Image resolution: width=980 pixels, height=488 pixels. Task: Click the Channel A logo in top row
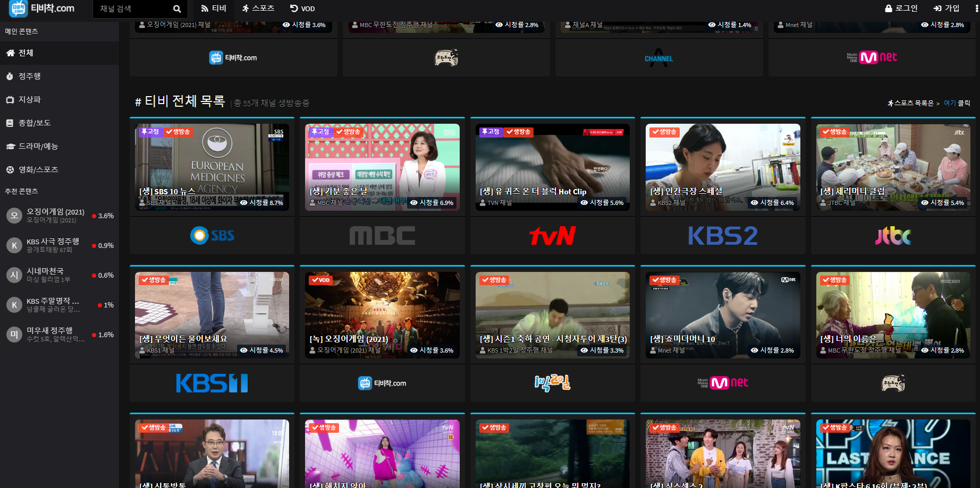point(658,57)
